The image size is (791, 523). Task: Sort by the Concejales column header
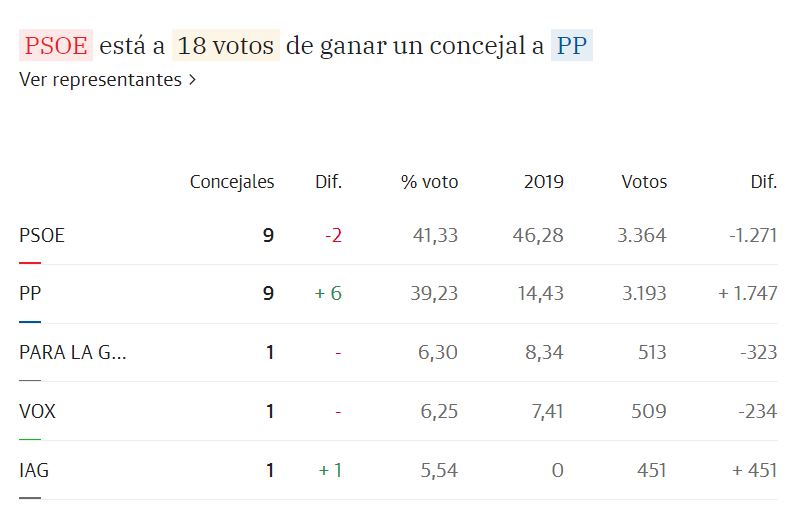point(232,182)
